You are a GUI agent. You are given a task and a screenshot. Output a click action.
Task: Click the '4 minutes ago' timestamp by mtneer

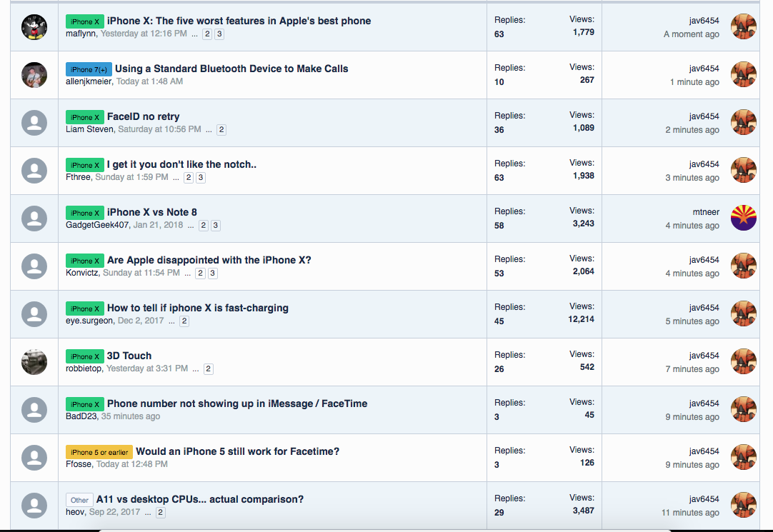(x=692, y=226)
